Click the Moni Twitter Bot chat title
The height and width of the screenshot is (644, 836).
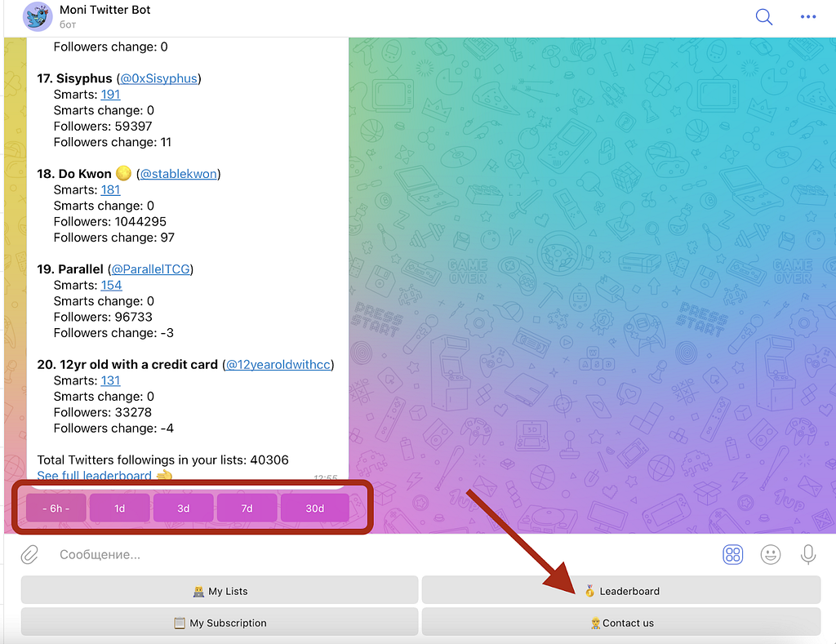click(105, 10)
